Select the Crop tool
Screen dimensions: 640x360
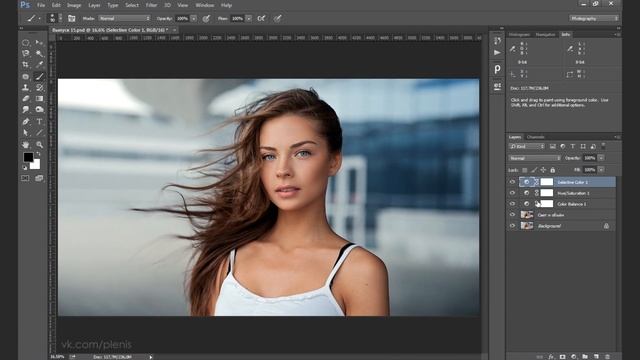[x=25, y=64]
